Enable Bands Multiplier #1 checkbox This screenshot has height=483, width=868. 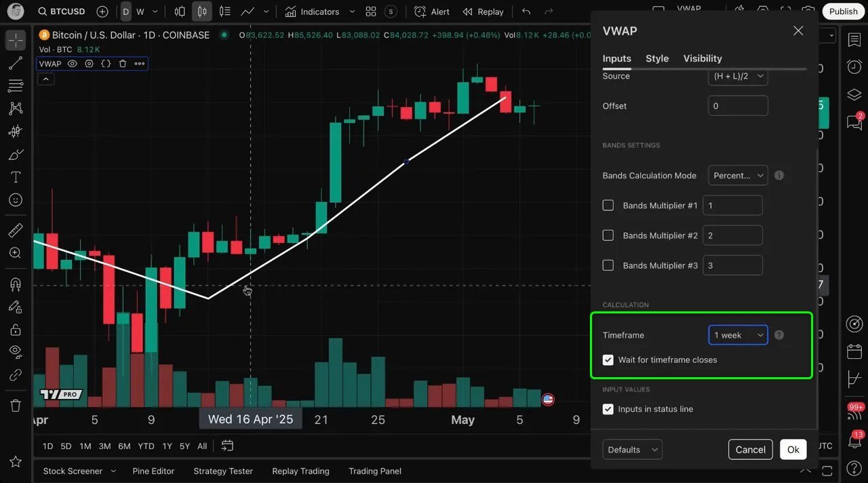[608, 206]
